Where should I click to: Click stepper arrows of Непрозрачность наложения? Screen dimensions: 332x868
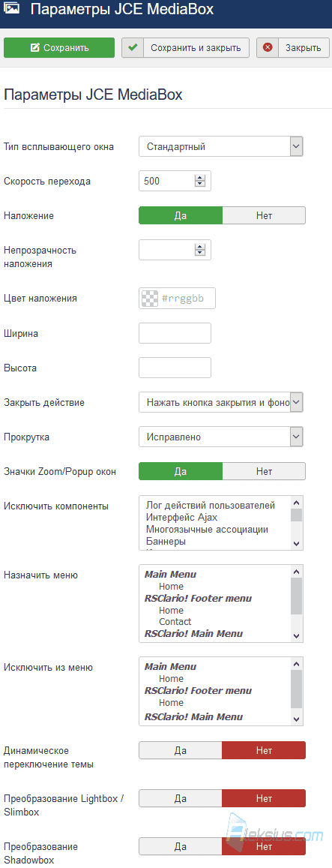tap(200, 250)
